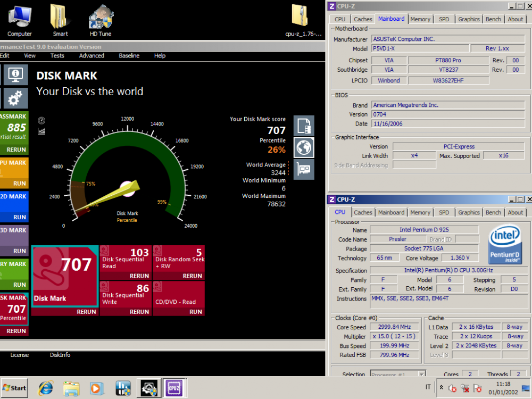Click the results document icon beside Disk Mark score
This screenshot has width=532, height=399.
pos(304,126)
